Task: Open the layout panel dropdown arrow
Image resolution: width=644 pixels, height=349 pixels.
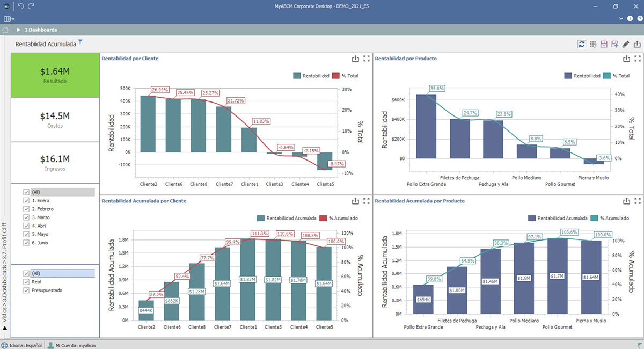Action: coord(13,18)
